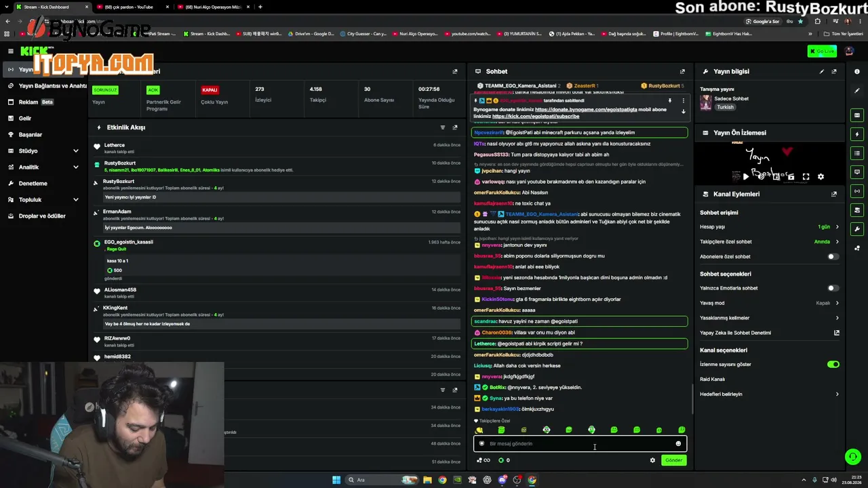Switch to the Nuri Alço Operasyon tab

[213, 7]
